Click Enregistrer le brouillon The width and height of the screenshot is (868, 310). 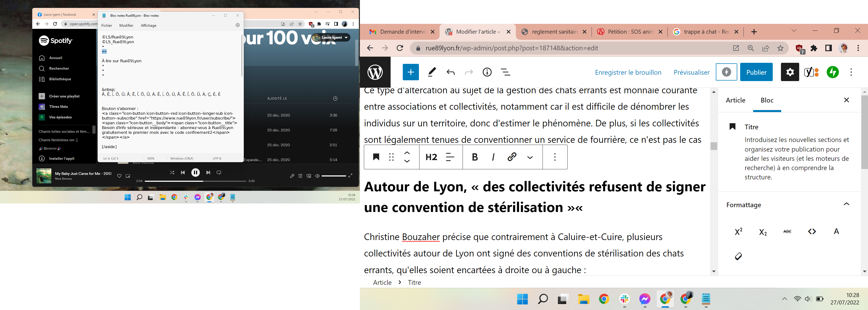[x=628, y=73]
